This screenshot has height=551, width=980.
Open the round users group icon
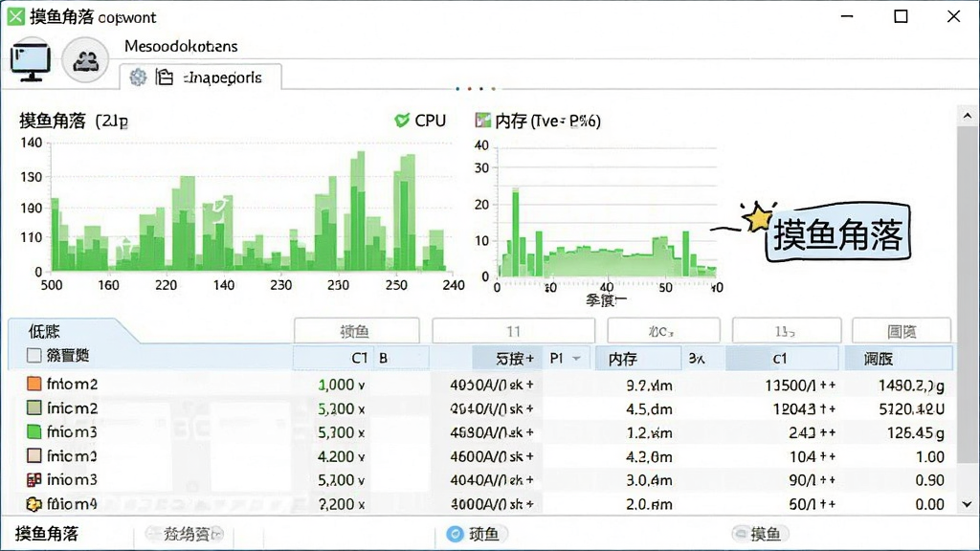[85, 60]
